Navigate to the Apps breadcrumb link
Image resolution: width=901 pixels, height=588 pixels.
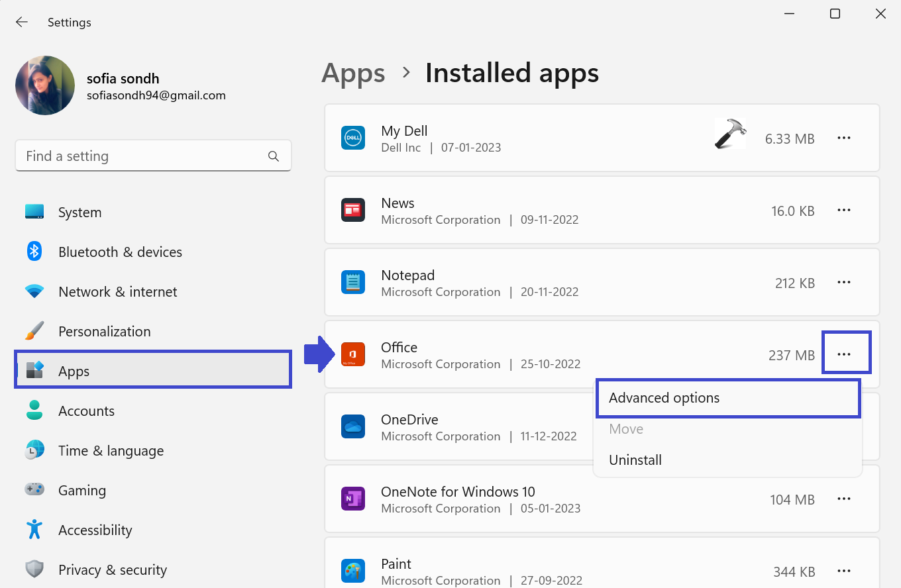(353, 73)
